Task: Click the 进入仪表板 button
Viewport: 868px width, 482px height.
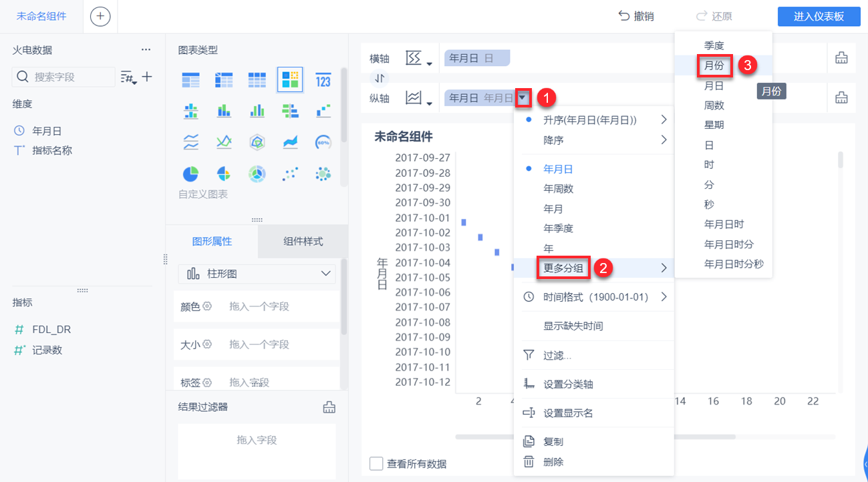Action: coord(819,17)
